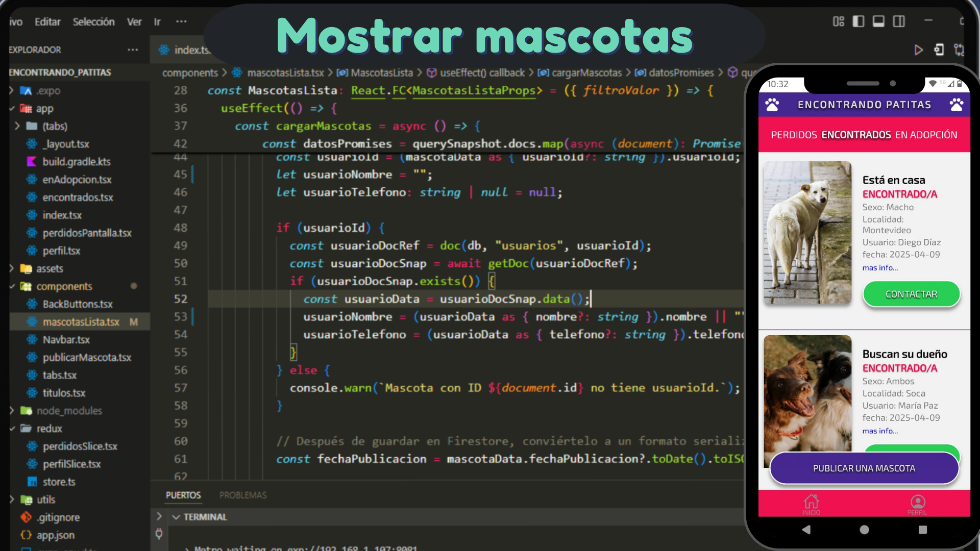Tap the left paw icon in app header
980x551 pixels.
coord(772,105)
